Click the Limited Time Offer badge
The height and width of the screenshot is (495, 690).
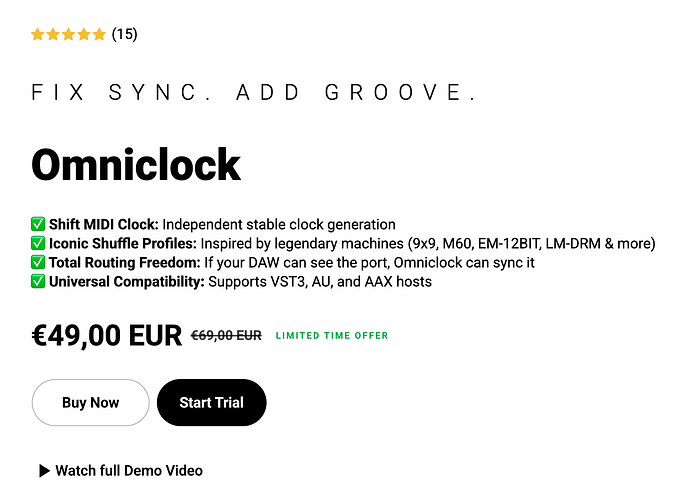[332, 336]
